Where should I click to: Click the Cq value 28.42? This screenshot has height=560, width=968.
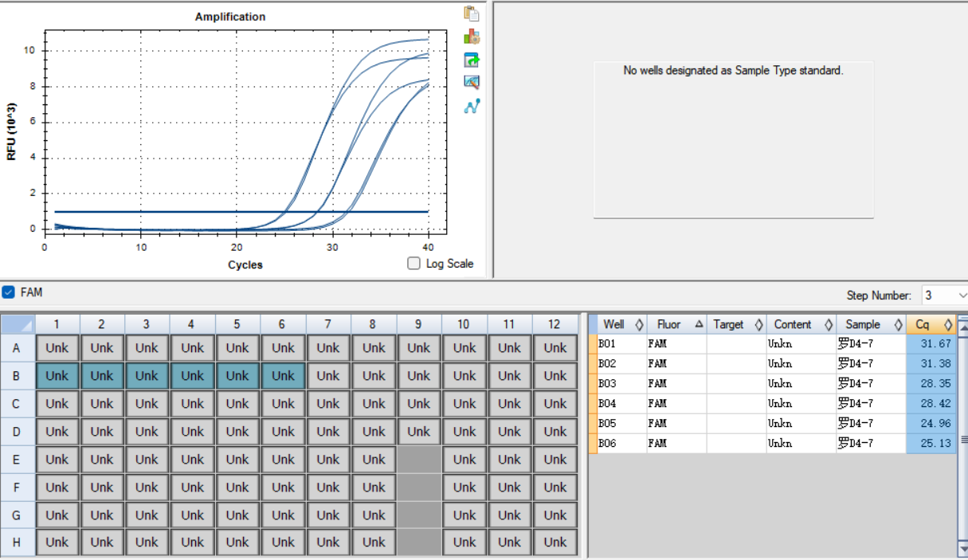pos(931,404)
